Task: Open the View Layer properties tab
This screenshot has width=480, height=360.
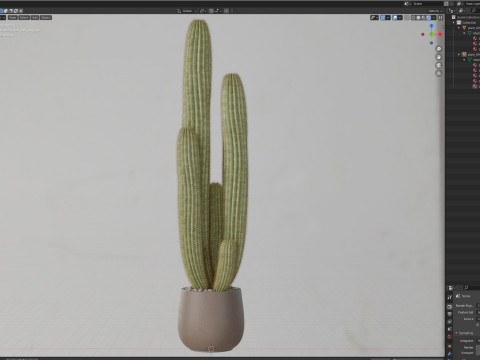Action: click(450, 321)
